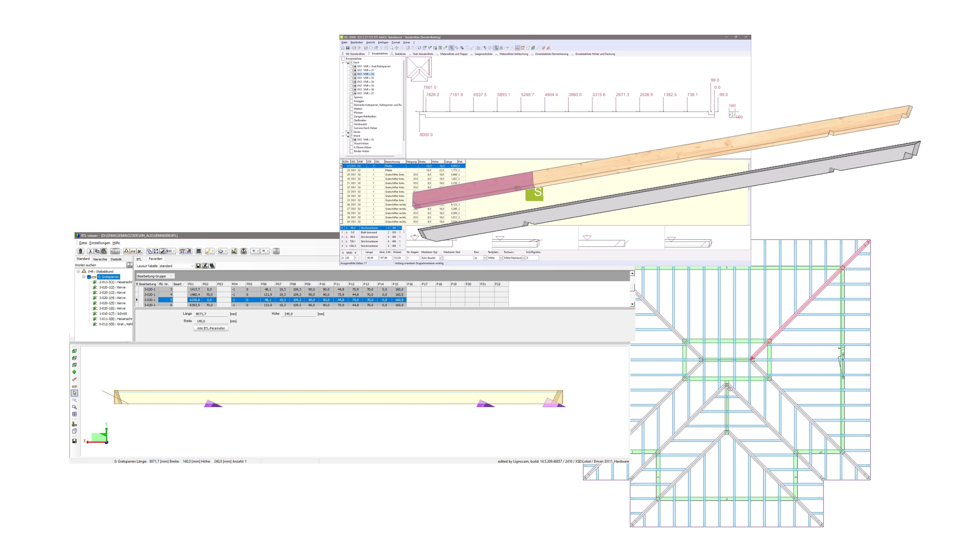Click the printer icon in SEMA toolbar

click(x=354, y=48)
